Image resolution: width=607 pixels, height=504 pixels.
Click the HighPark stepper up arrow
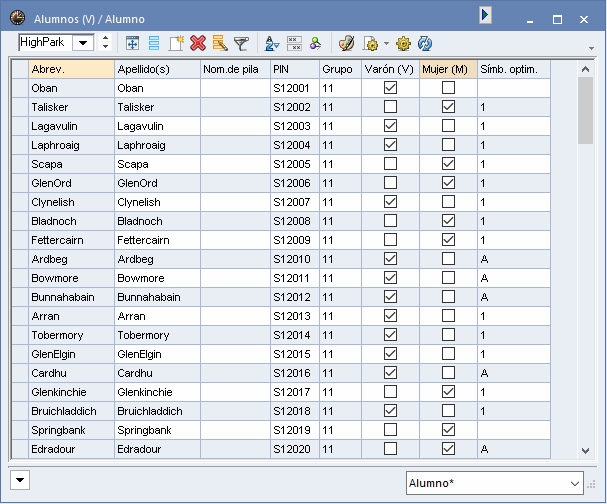pos(105,38)
